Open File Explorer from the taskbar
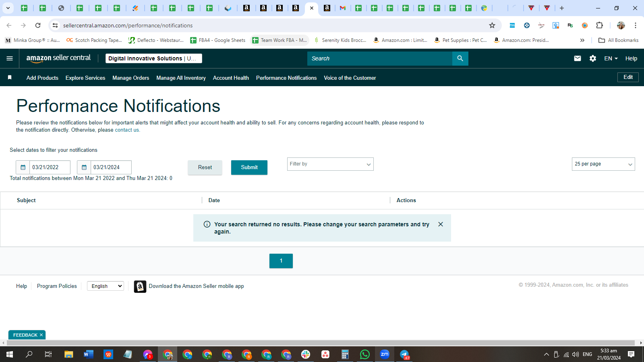644x362 pixels. 68,354
